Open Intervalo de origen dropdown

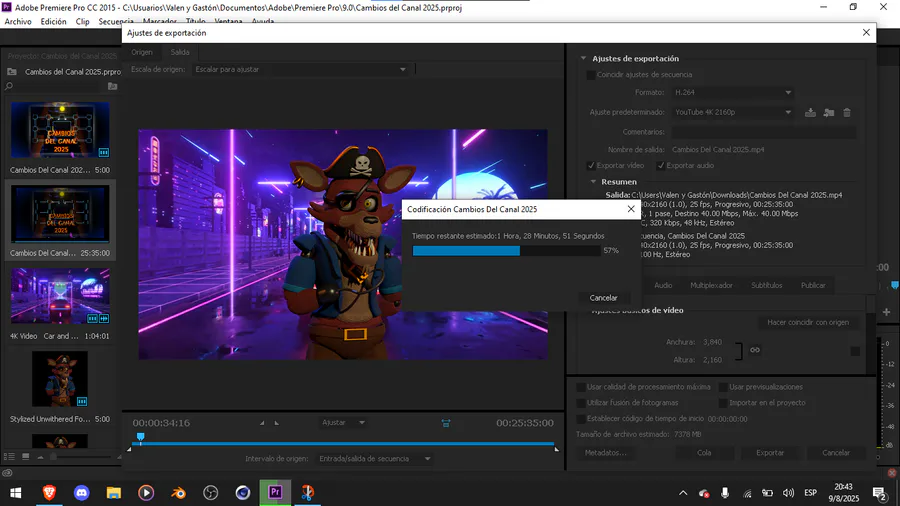coord(374,459)
